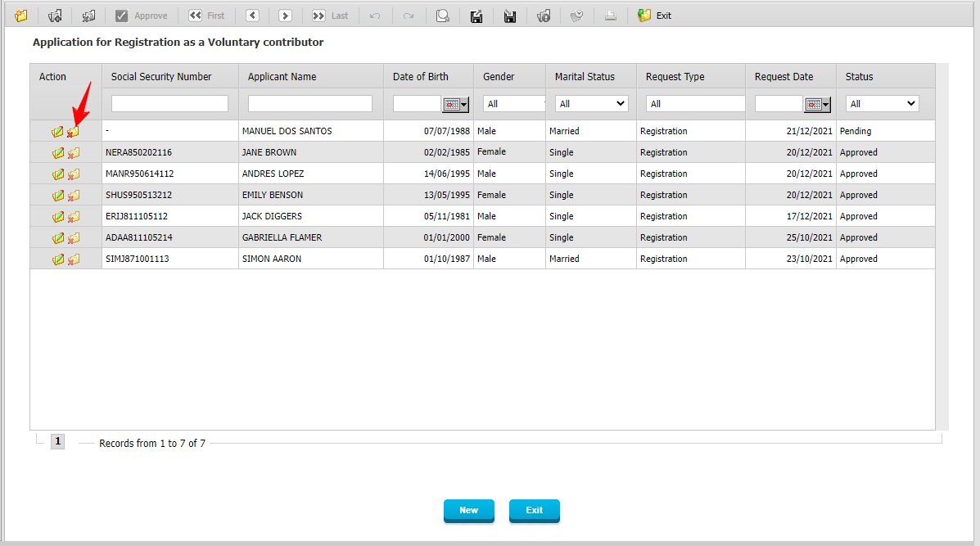Edit ANDRES LOPEZ record
This screenshot has width=980, height=546.
point(57,174)
